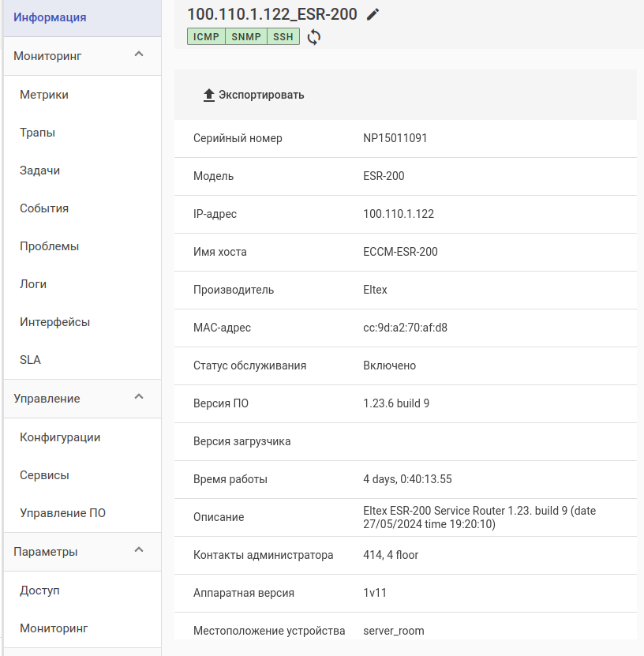Screen dimensions: 644x656
Task: Click the refresh status icon
Action: (314, 37)
